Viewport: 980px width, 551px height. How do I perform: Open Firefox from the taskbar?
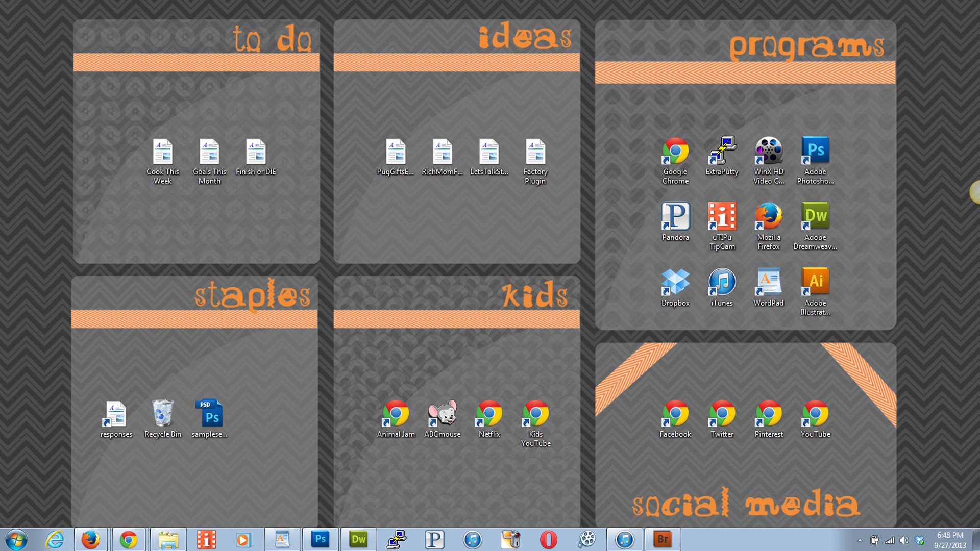(x=92, y=539)
